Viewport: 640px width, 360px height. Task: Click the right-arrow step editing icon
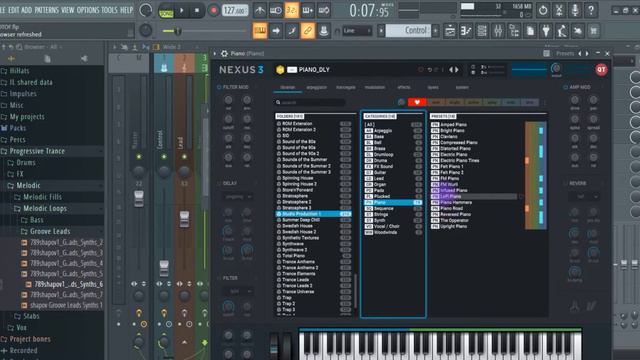pos(276,31)
